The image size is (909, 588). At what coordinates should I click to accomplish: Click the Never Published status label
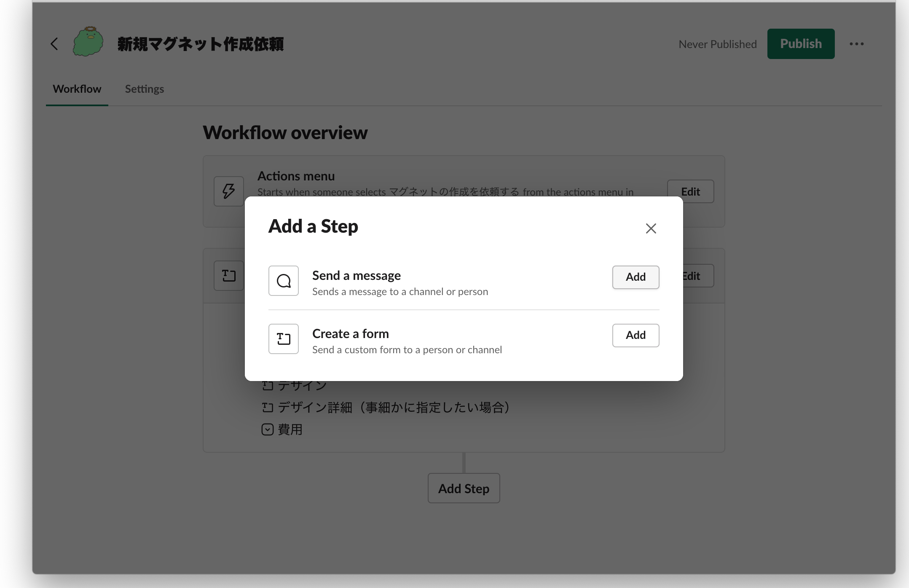(717, 43)
